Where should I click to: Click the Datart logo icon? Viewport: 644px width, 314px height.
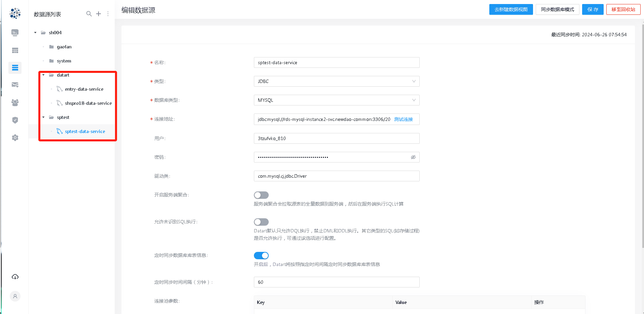click(15, 13)
